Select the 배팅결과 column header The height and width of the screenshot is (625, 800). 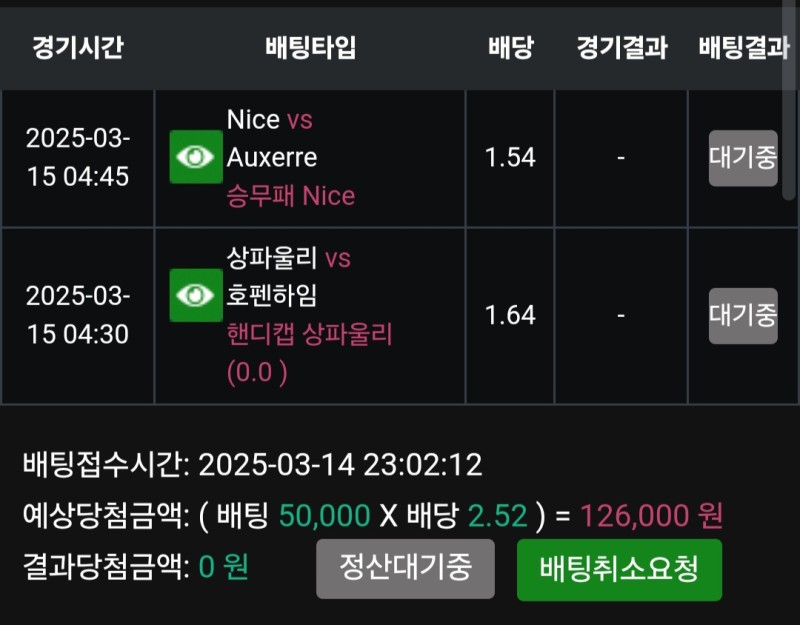point(743,48)
